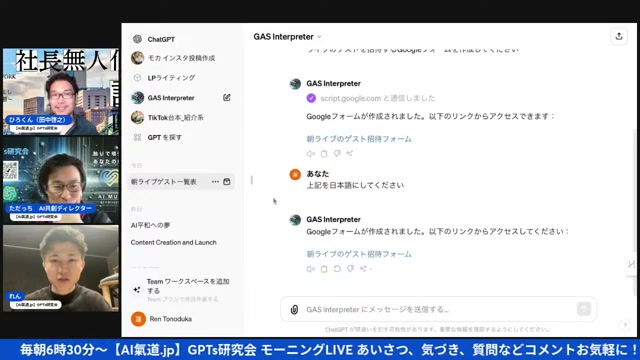This screenshot has height=360, width=640.
Task: Attach a file with paperclip icon
Action: point(294,310)
